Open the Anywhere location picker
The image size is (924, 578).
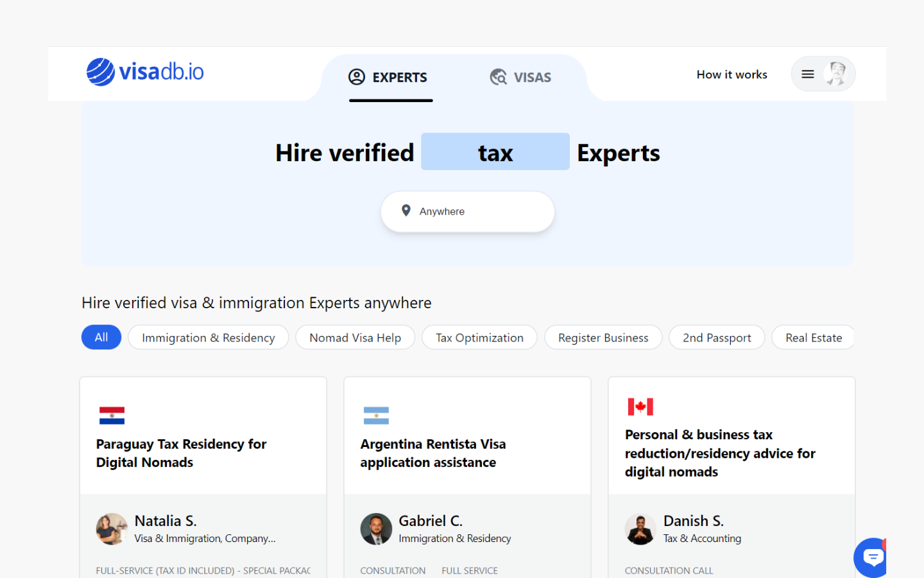(467, 211)
